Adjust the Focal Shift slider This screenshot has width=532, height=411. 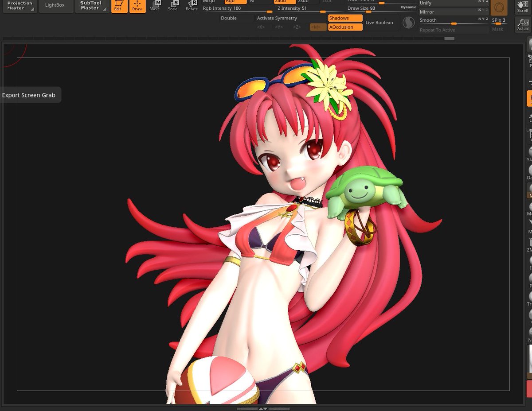pyautogui.click(x=381, y=2)
